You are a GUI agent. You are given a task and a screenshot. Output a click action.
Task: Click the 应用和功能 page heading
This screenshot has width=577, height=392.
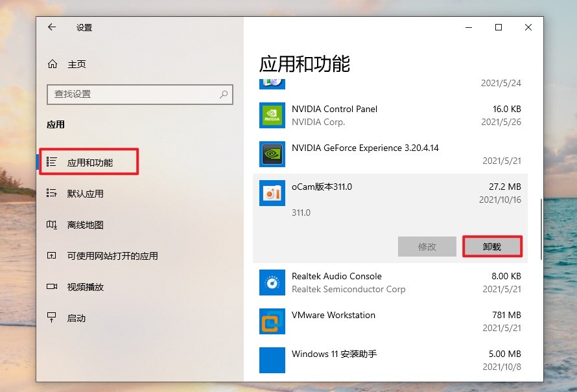point(304,64)
